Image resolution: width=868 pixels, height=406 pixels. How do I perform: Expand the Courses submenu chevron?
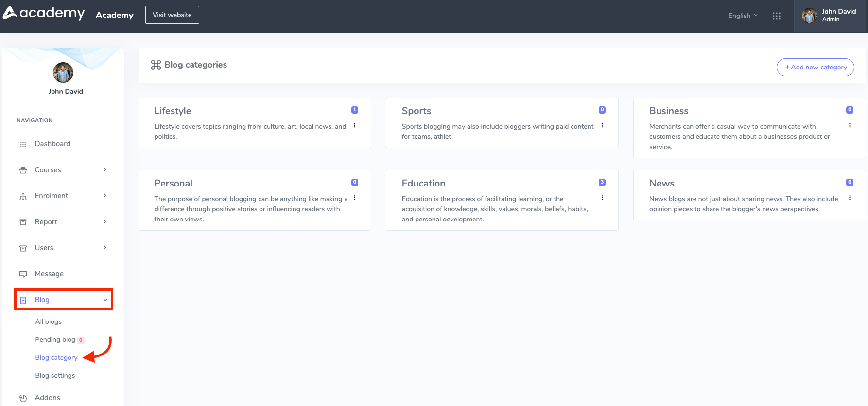(105, 170)
